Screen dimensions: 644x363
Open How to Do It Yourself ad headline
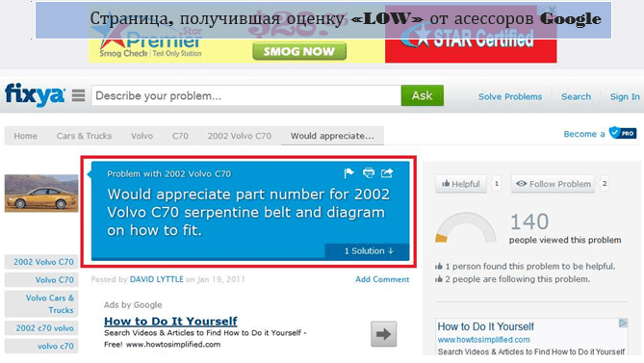[170, 322]
